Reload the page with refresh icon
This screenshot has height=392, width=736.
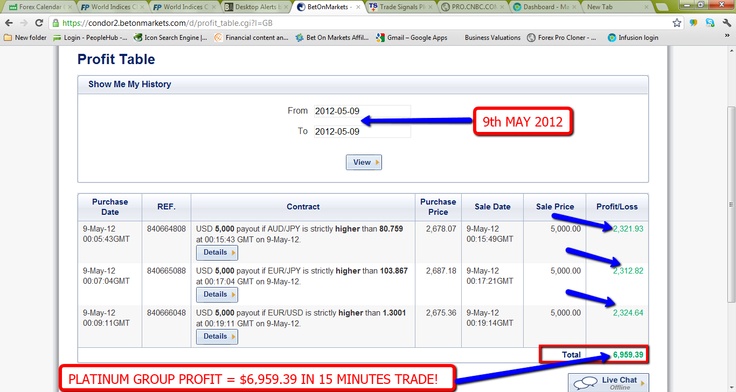[x=39, y=23]
